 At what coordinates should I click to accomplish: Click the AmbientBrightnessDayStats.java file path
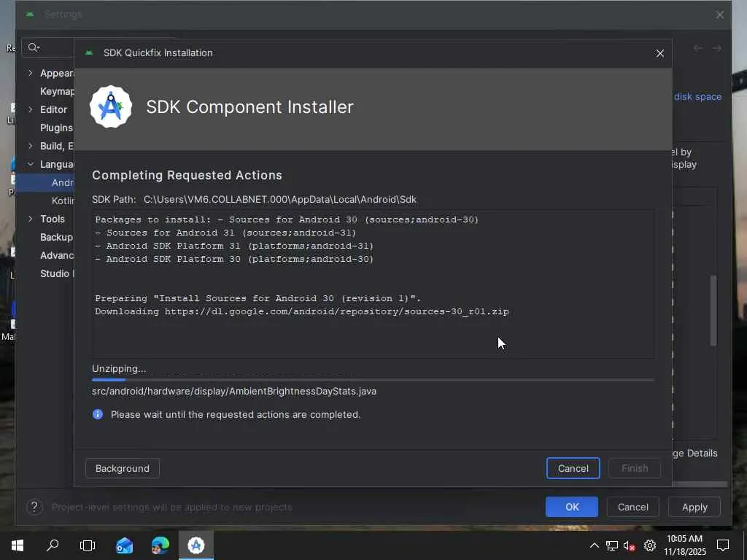(x=234, y=392)
